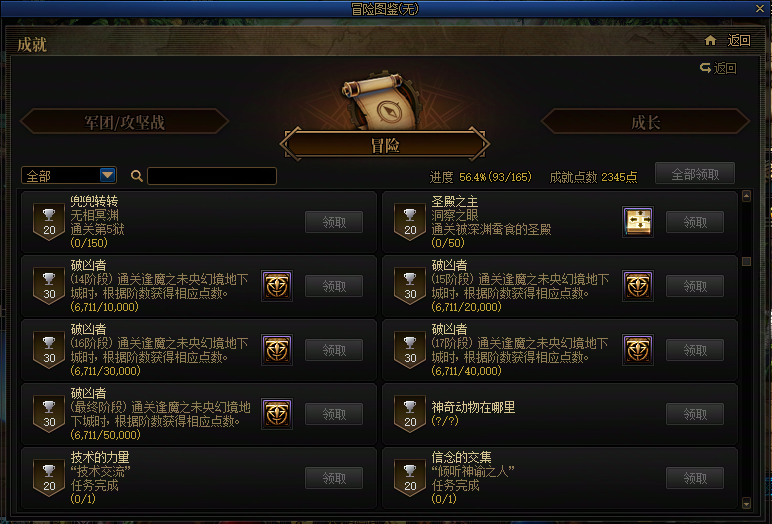Click the 16阶段 破凶者 reward emblem icon
This screenshot has width=772, height=524.
pyautogui.click(x=277, y=350)
